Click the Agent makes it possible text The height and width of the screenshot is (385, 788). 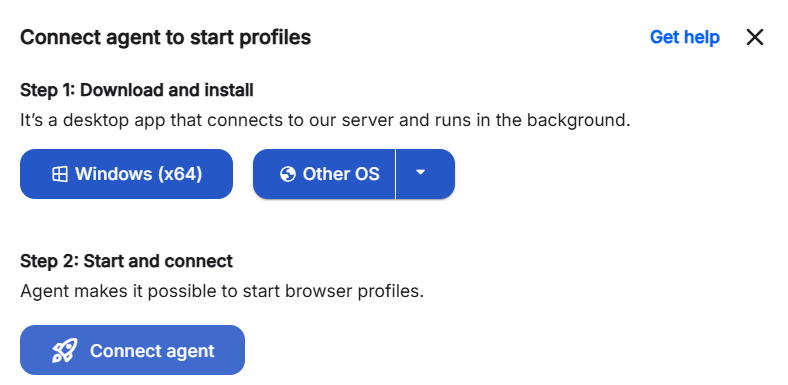(x=222, y=292)
